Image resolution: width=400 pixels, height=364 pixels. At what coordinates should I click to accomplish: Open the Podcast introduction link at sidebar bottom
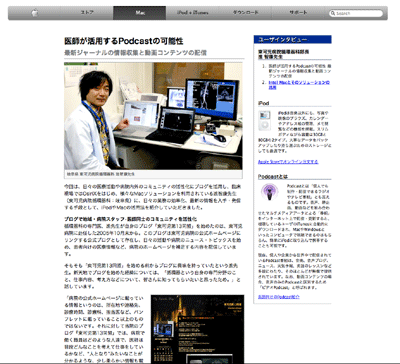click(279, 297)
